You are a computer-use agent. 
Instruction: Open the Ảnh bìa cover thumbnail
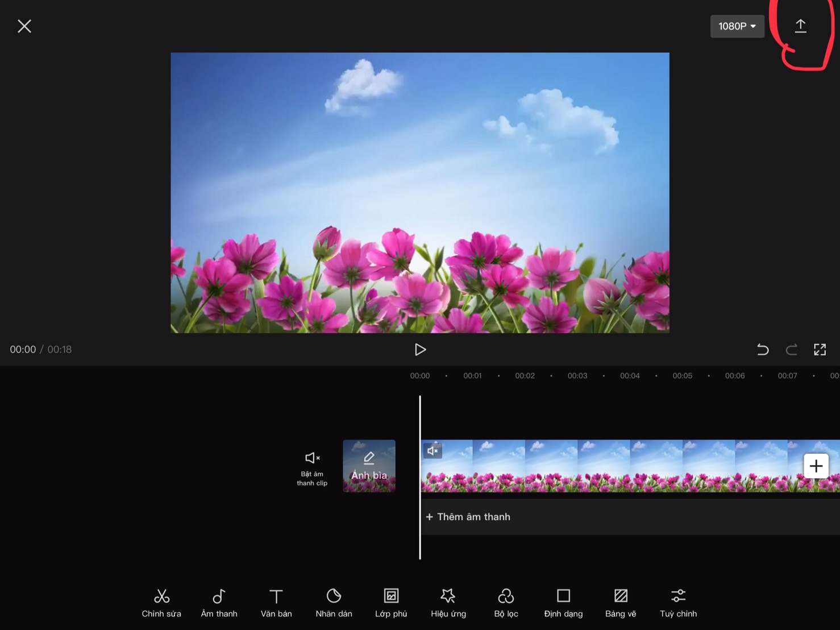[369, 466]
